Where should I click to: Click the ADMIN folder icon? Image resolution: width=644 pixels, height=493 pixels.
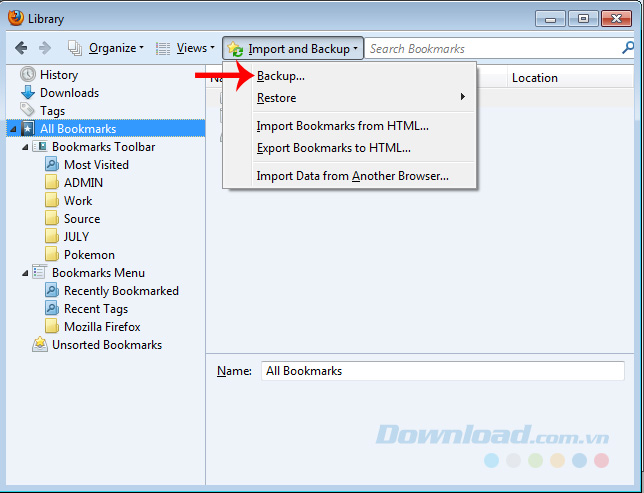(x=52, y=182)
